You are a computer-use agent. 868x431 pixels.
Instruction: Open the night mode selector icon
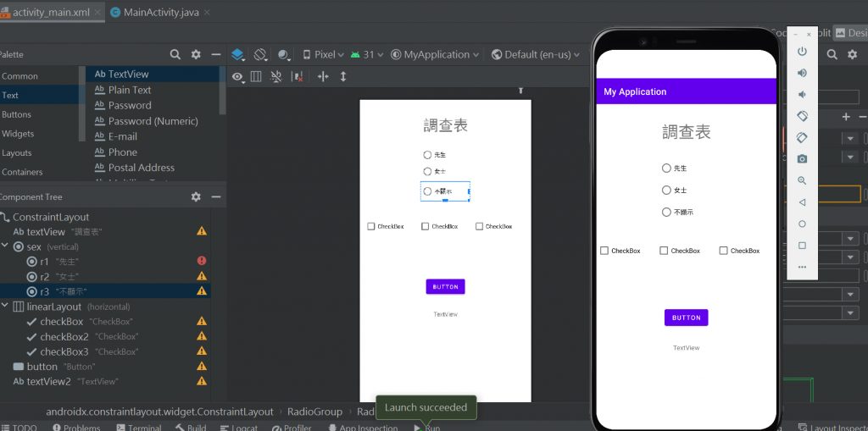[284, 55]
